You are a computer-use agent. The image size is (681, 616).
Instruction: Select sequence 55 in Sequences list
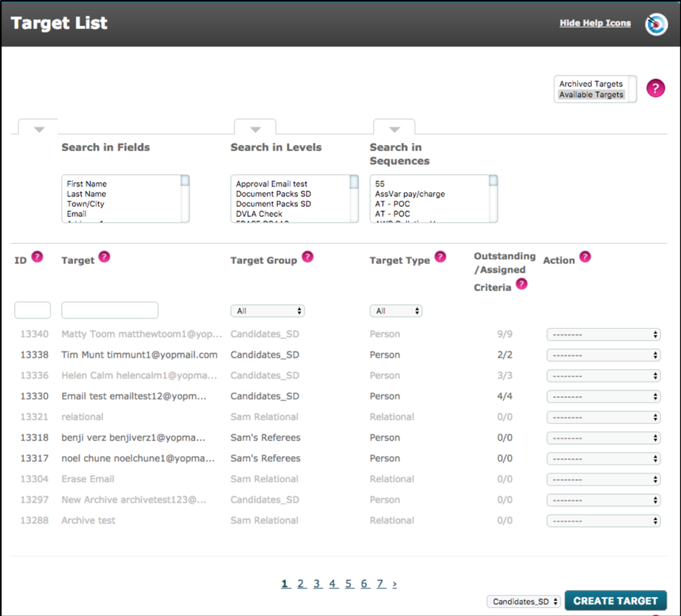click(380, 184)
